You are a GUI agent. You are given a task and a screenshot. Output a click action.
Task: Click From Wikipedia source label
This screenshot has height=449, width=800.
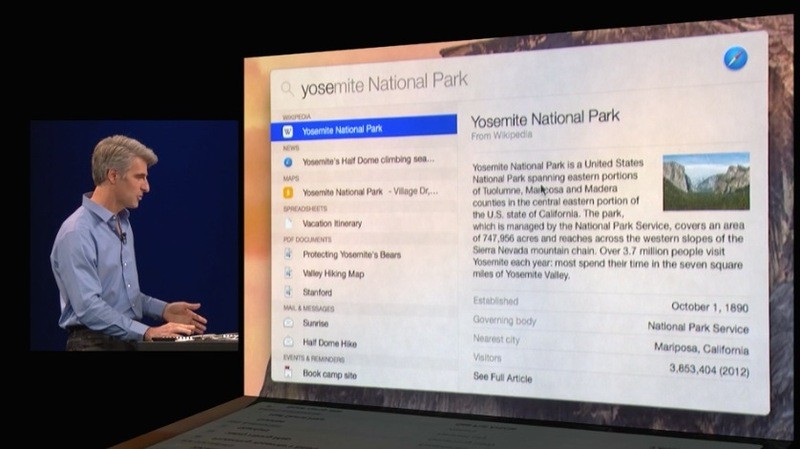[x=502, y=135]
